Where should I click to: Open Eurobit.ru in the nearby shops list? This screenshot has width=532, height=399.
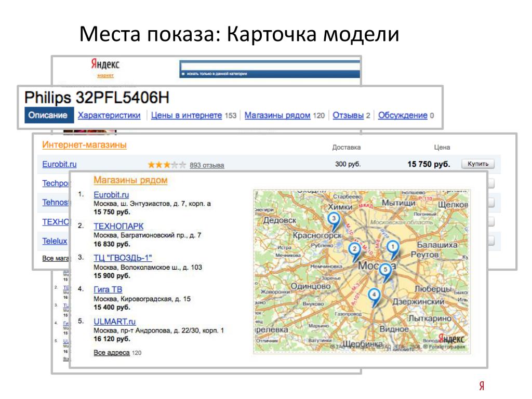click(111, 195)
